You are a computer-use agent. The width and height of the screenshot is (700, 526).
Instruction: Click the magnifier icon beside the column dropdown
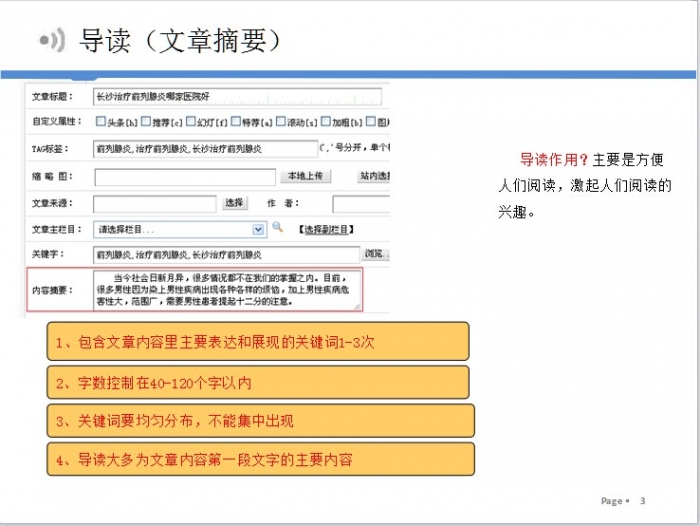[x=277, y=228]
